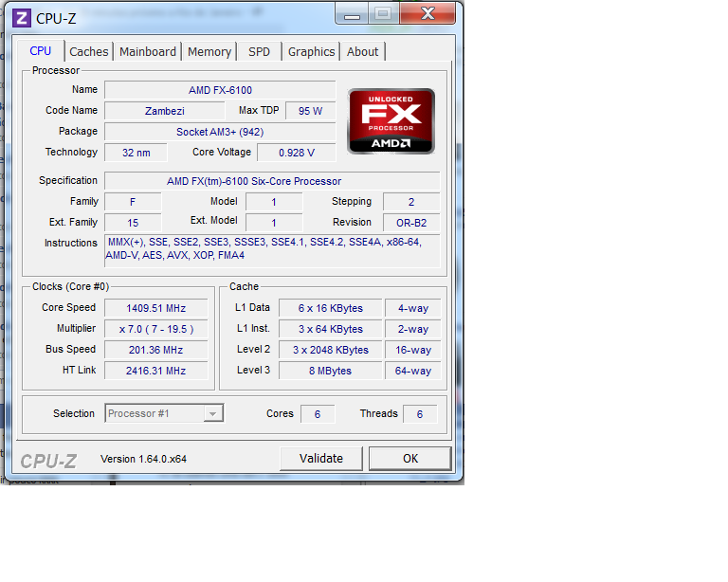
Task: Click the Core Voltage value 0.928 V
Action: [x=296, y=153]
